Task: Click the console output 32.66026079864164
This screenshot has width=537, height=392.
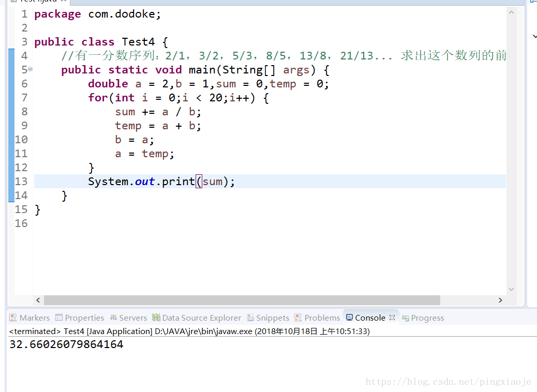Action: coord(66,344)
